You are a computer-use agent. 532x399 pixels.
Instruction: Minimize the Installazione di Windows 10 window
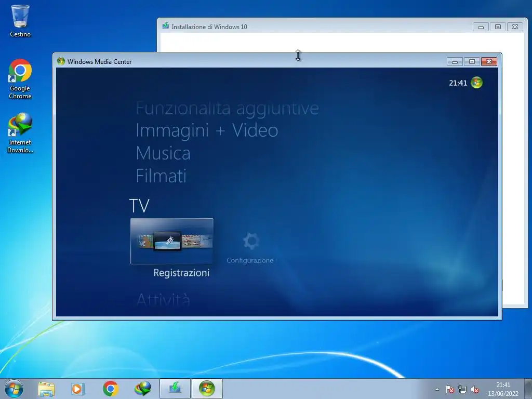(481, 27)
